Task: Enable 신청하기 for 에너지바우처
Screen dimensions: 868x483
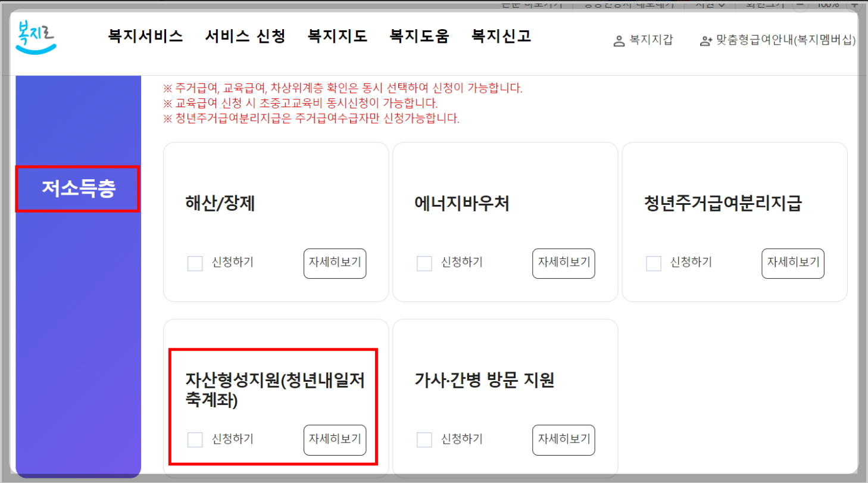Action: click(424, 263)
